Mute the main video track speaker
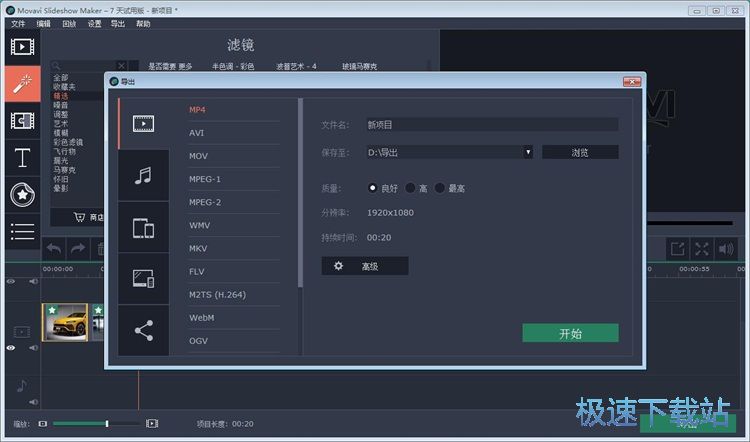Image resolution: width=750 pixels, height=442 pixels. pyautogui.click(x=33, y=348)
